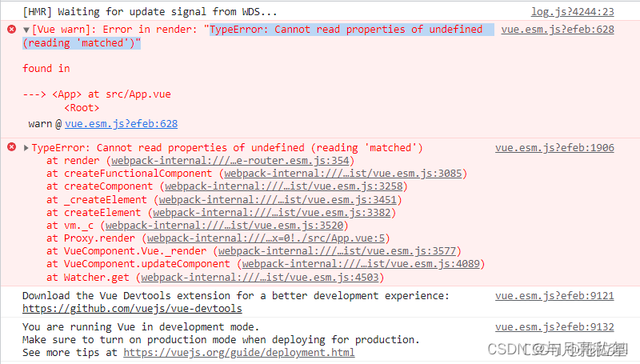Click the red error icon beside TypeError
The width and height of the screenshot is (640, 364).
[12, 147]
